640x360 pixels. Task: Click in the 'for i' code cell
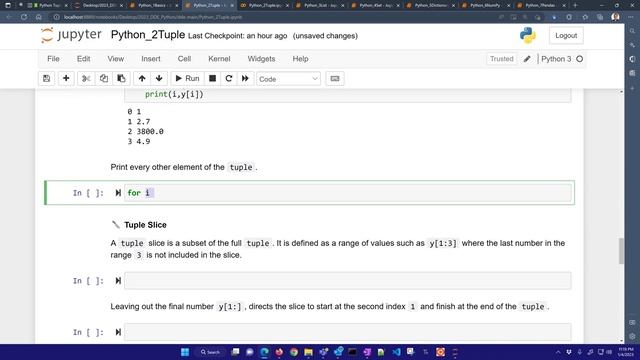tap(348, 193)
